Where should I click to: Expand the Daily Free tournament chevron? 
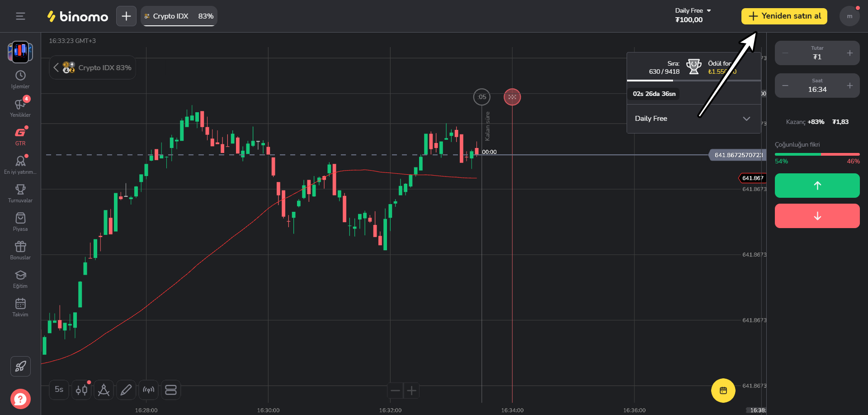pos(746,119)
